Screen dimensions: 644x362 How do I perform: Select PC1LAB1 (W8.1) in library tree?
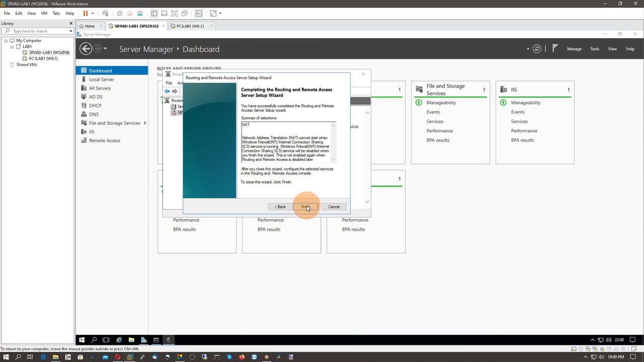43,59
